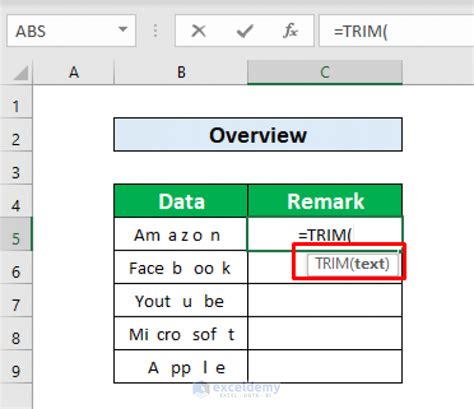Select the cell containing A pp l e
This screenshot has height=409, width=474.
181,366
